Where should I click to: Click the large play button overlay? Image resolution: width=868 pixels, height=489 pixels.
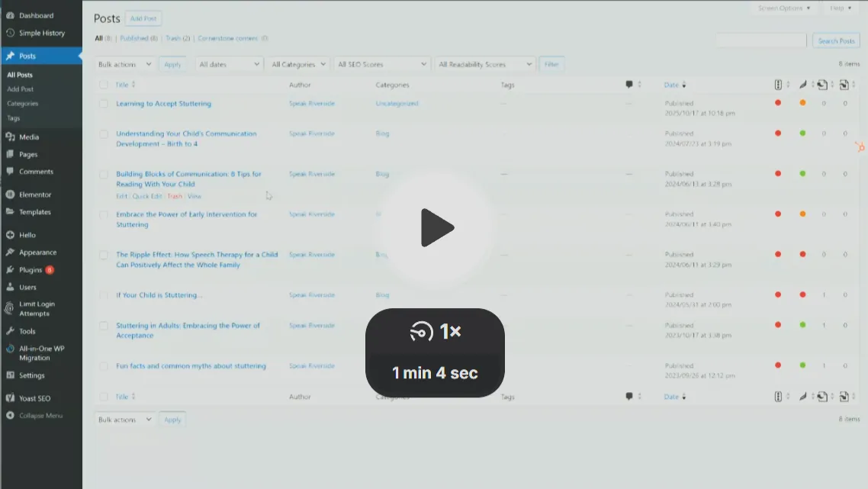pyautogui.click(x=436, y=227)
